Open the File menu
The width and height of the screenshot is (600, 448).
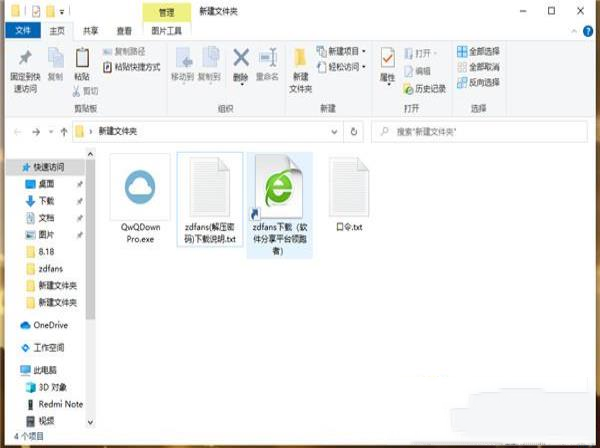tap(22, 31)
